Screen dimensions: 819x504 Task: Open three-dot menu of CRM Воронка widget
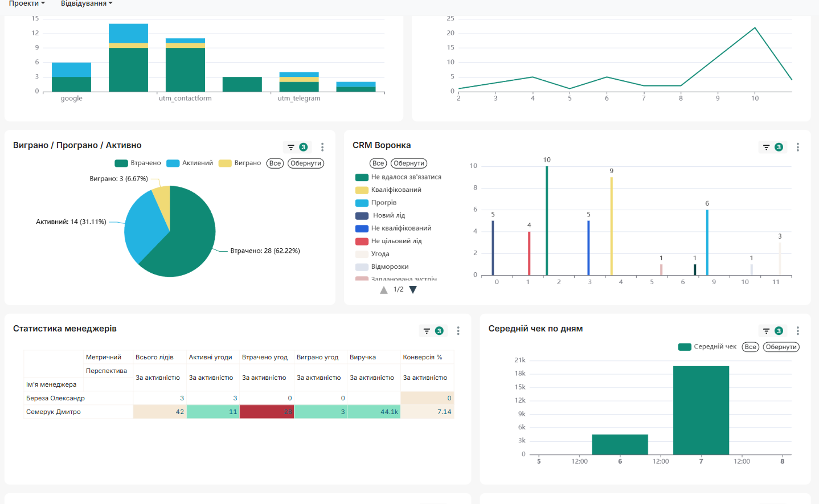[x=798, y=147]
